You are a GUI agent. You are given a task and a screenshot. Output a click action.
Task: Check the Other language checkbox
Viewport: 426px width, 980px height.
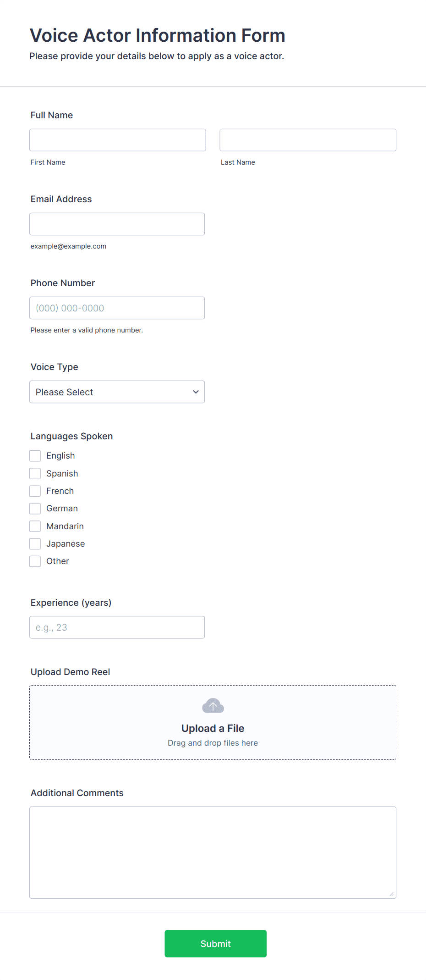[x=35, y=561]
